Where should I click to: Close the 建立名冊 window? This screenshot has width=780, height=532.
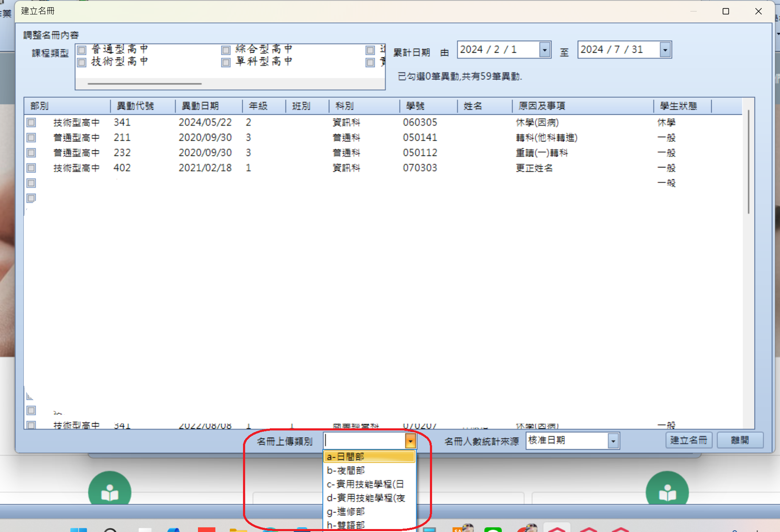tap(758, 11)
